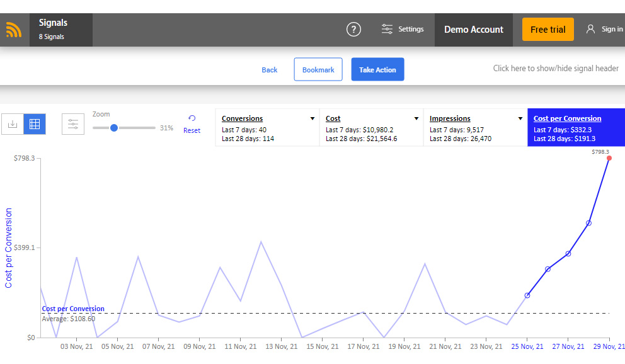
Task: Click the Take Action button
Action: (377, 69)
